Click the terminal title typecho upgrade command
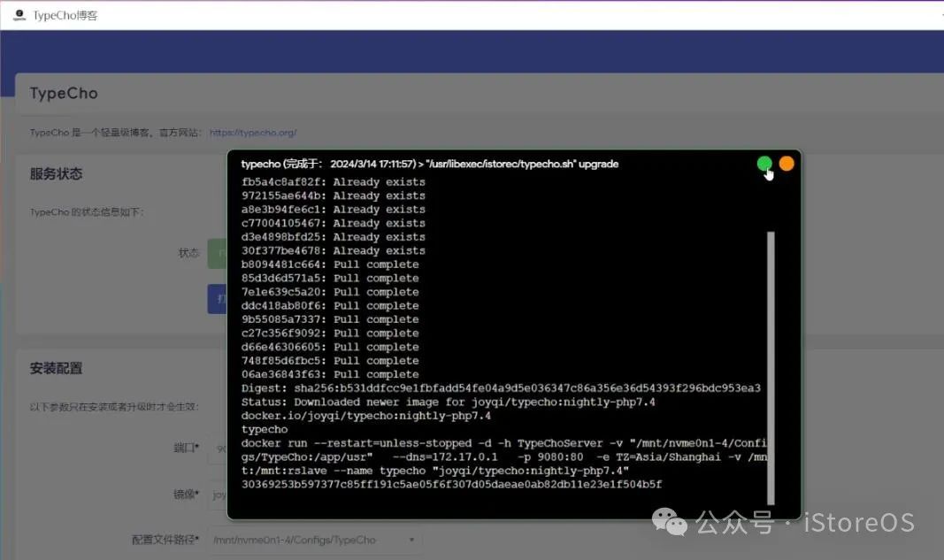Image resolution: width=944 pixels, height=560 pixels. pyautogui.click(x=430, y=164)
